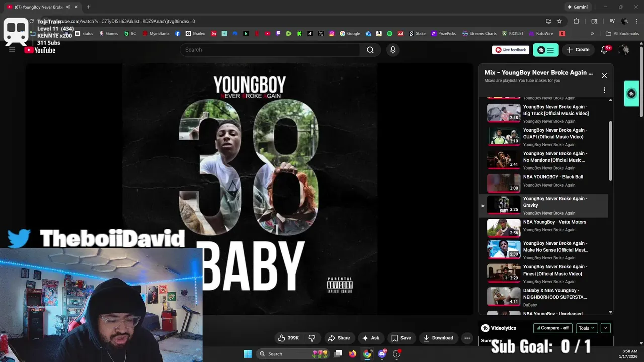The width and height of the screenshot is (644, 362).
Task: Dislike the video with thumbs down
Action: point(312,338)
